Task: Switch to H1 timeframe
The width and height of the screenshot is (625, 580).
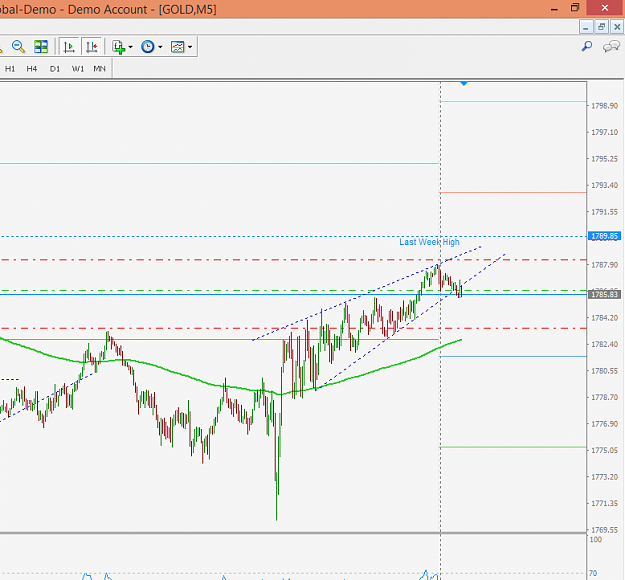Action: tap(10, 69)
